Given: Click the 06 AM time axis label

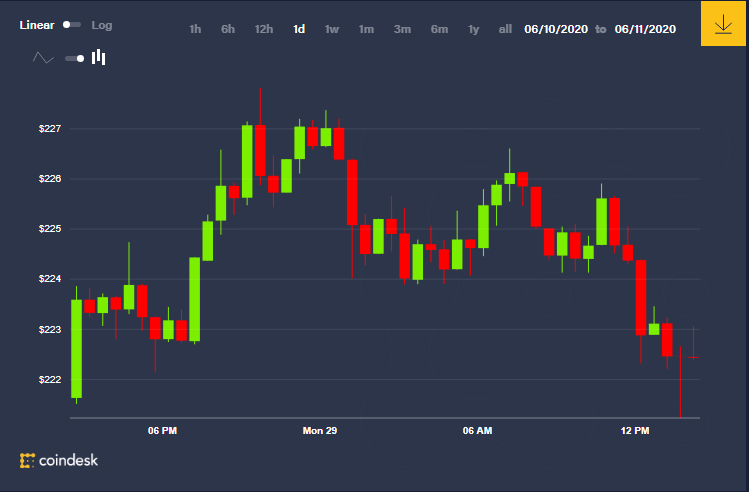Looking at the screenshot, I should pyautogui.click(x=477, y=431).
